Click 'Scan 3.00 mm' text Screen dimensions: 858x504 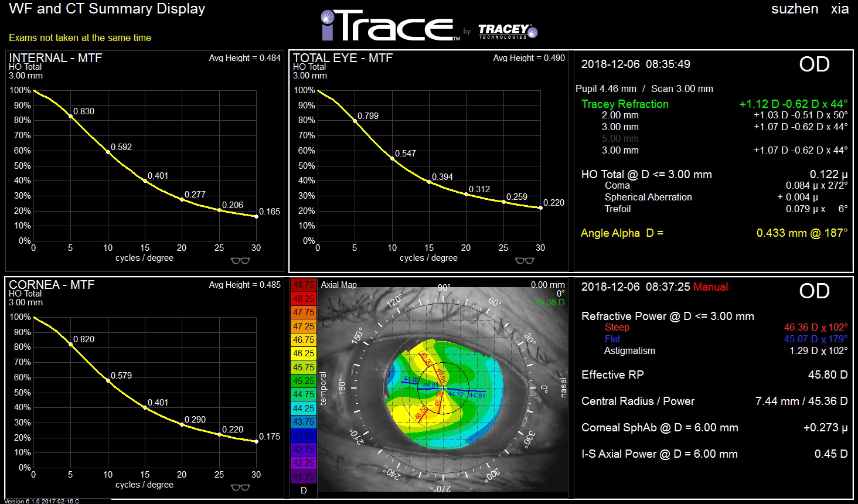(682, 89)
